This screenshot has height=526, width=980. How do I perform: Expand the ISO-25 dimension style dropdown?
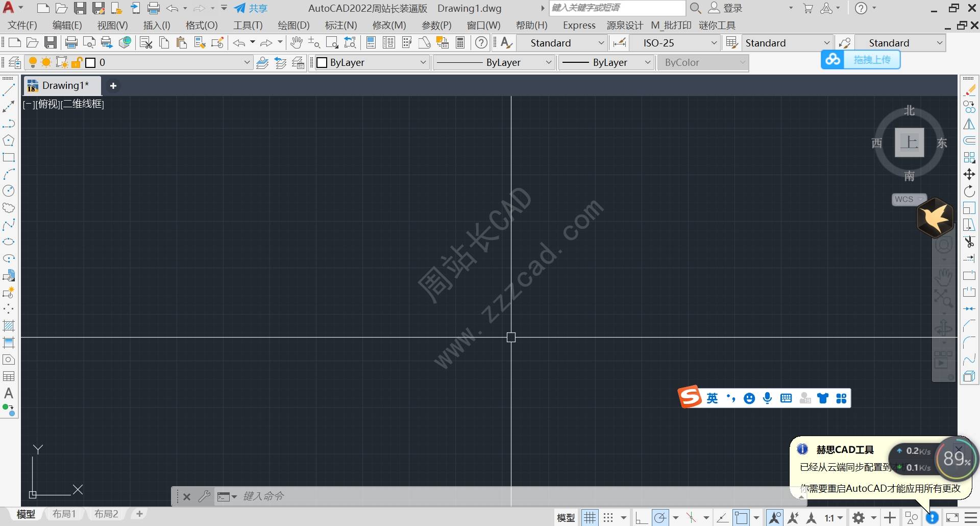pos(714,43)
